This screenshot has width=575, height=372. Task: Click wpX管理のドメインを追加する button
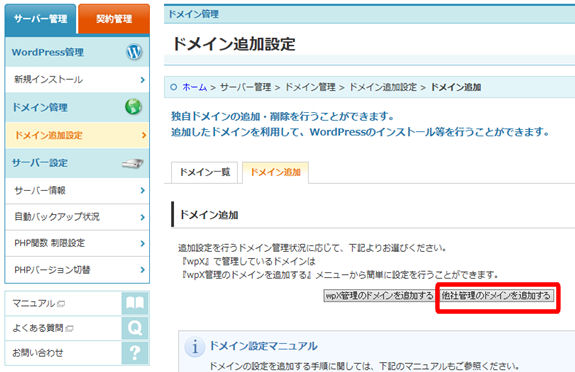(x=379, y=295)
